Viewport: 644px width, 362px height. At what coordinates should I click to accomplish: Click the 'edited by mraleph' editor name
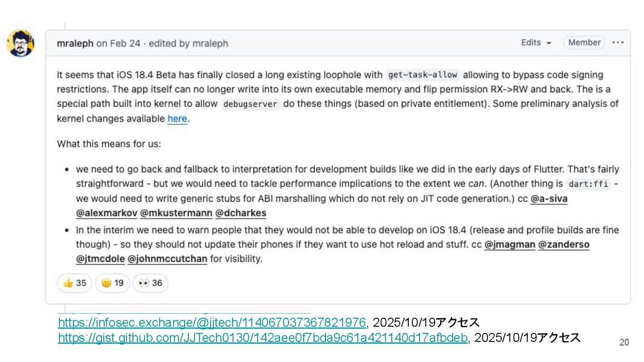coord(210,43)
